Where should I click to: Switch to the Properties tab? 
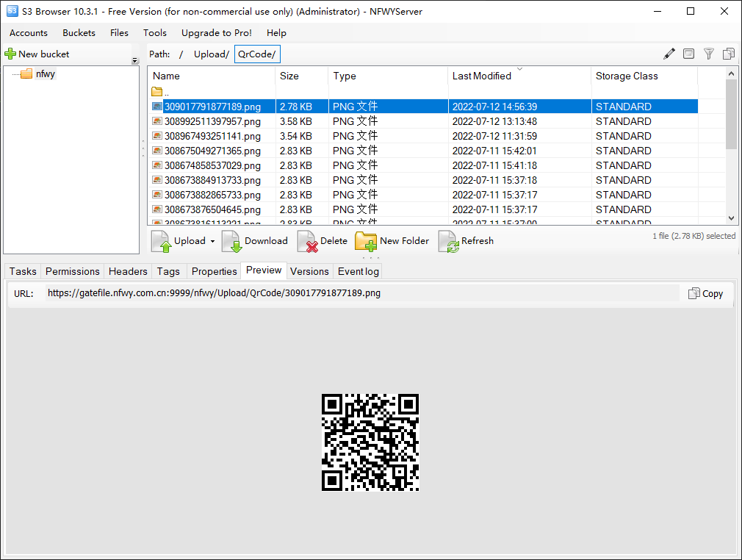(214, 271)
